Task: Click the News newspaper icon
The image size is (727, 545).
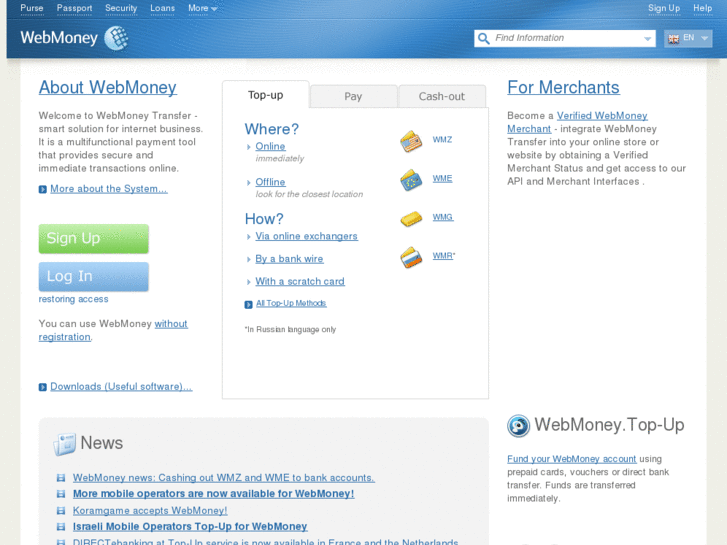Action: click(x=64, y=444)
